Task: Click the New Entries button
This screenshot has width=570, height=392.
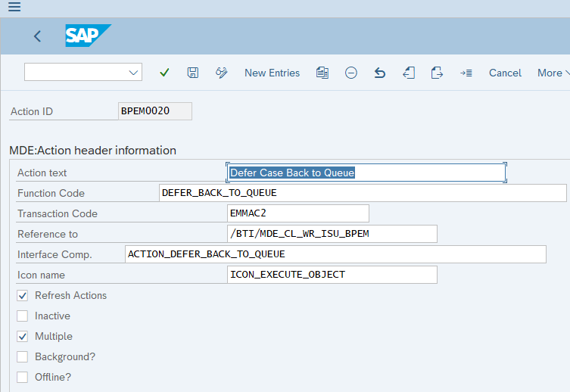Action: pyautogui.click(x=272, y=73)
